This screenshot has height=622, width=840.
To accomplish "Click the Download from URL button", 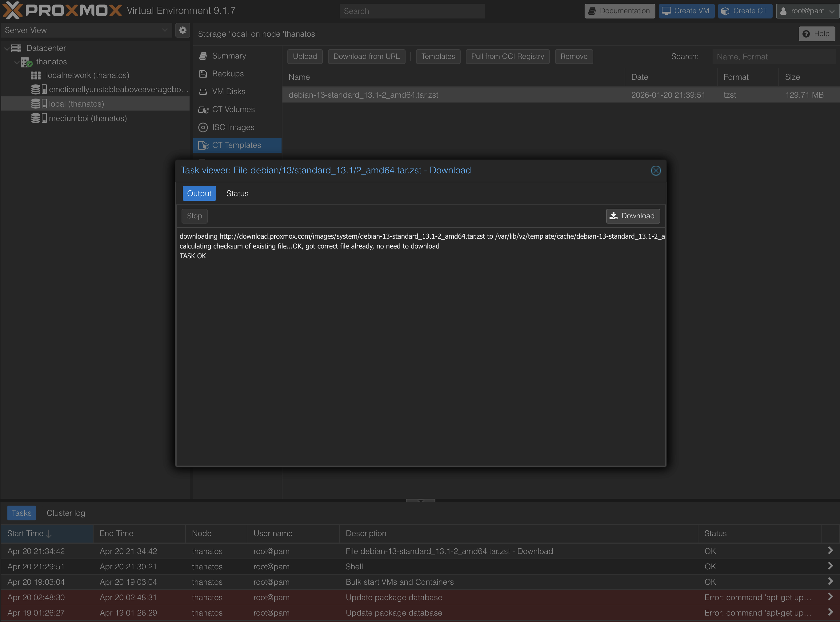I will (366, 56).
